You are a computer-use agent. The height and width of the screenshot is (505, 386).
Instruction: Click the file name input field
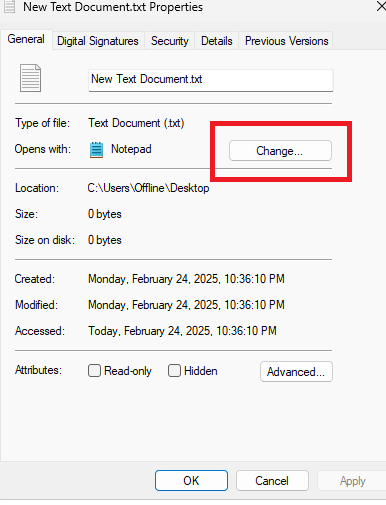click(211, 80)
